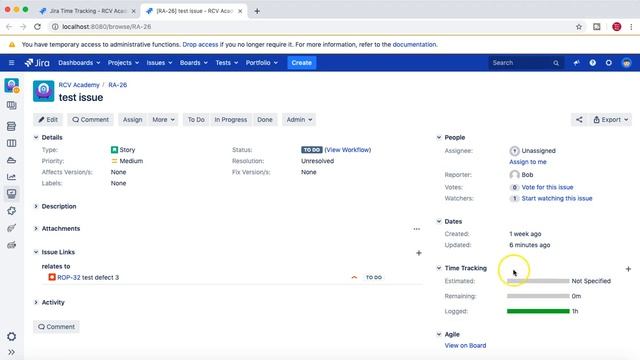Screen dimensions: 640x360
Task: Open the Admin dropdown
Action: 299,120
